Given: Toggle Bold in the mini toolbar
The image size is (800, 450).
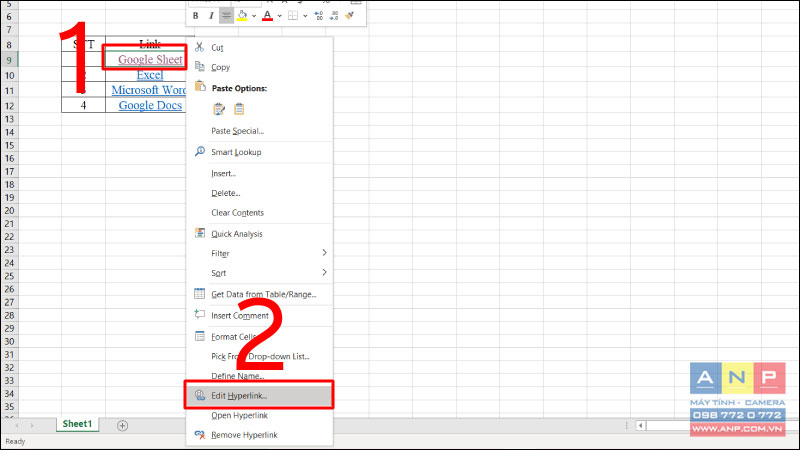Looking at the screenshot, I should coord(195,16).
